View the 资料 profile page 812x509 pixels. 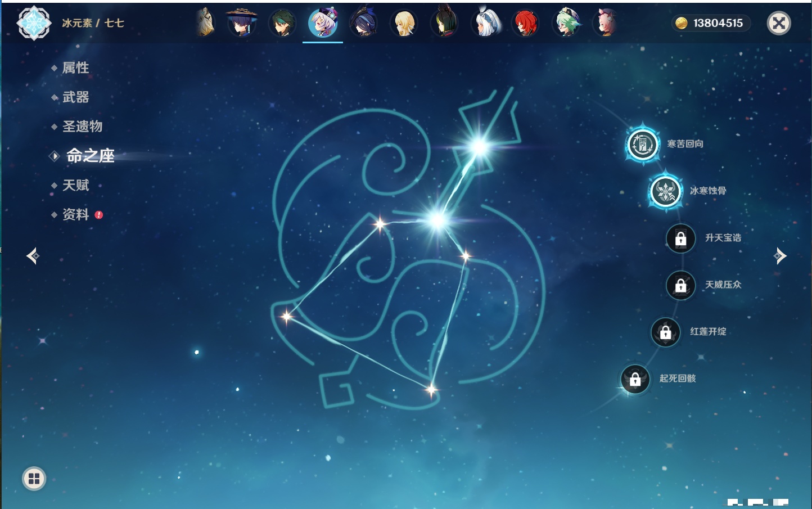[75, 215]
